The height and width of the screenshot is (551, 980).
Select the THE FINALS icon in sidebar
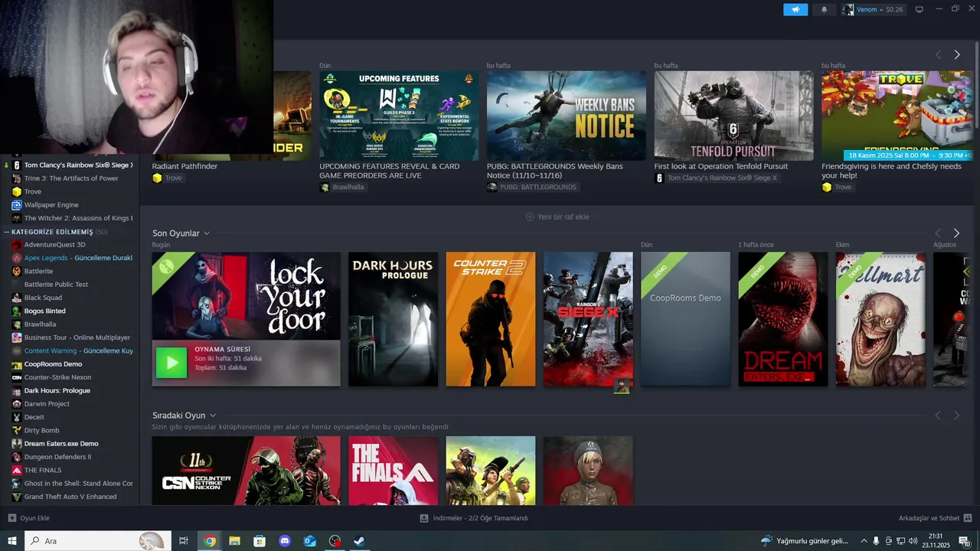click(16, 470)
